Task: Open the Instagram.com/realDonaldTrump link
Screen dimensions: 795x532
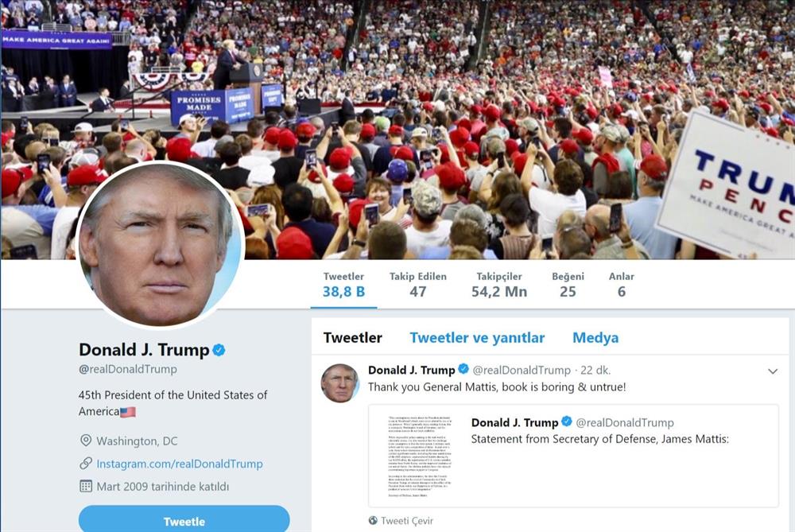Action: (x=180, y=464)
